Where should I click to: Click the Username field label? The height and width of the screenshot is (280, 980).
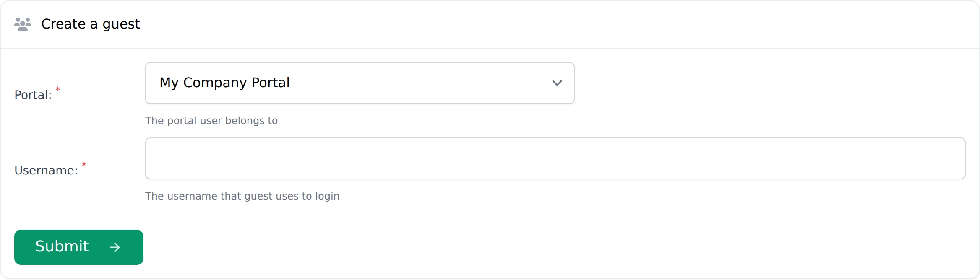click(x=46, y=171)
